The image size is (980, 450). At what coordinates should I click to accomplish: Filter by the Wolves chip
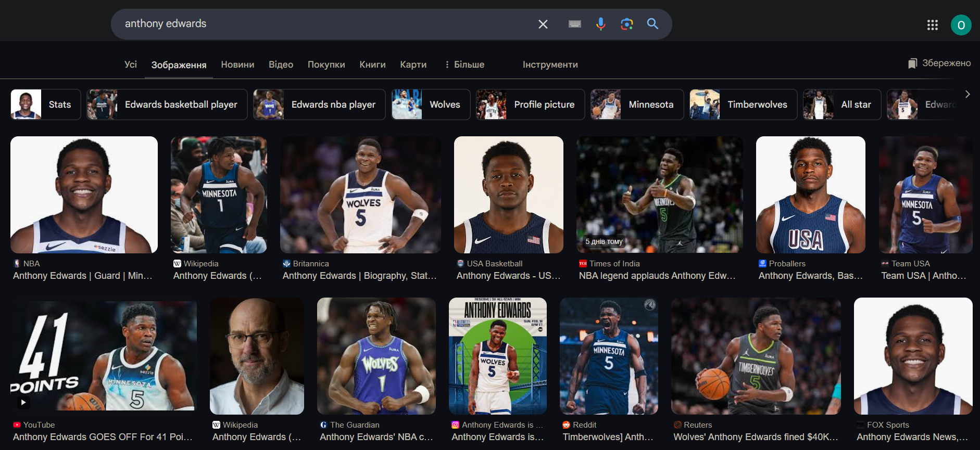pos(431,105)
